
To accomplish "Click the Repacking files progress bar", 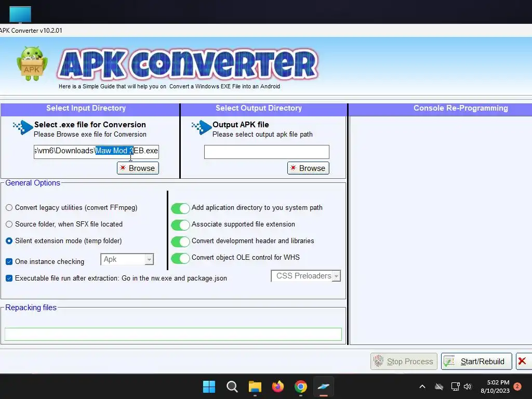I will [173, 334].
